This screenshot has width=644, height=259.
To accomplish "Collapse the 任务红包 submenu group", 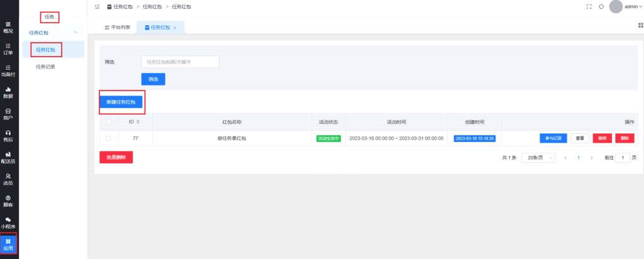I will coord(75,32).
